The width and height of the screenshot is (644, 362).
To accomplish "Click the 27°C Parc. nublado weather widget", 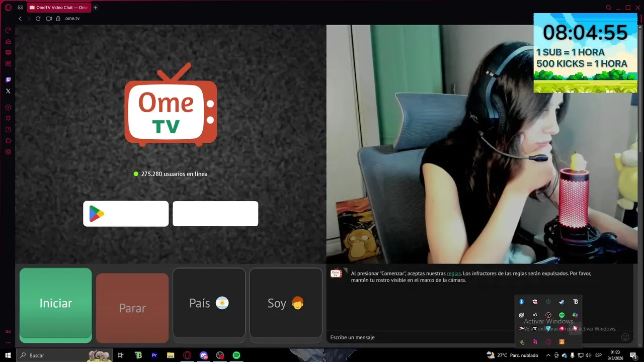I will click(x=512, y=355).
